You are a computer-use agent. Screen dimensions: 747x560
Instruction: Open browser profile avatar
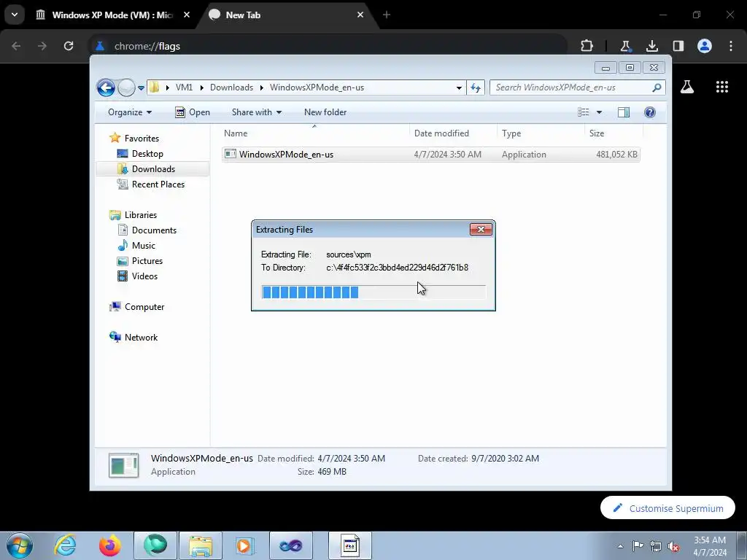click(x=705, y=46)
